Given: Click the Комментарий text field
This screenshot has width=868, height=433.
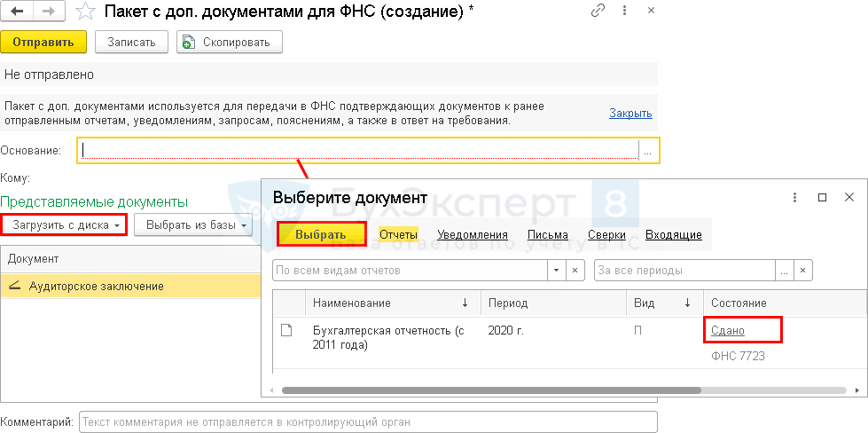Looking at the screenshot, I should [368, 422].
